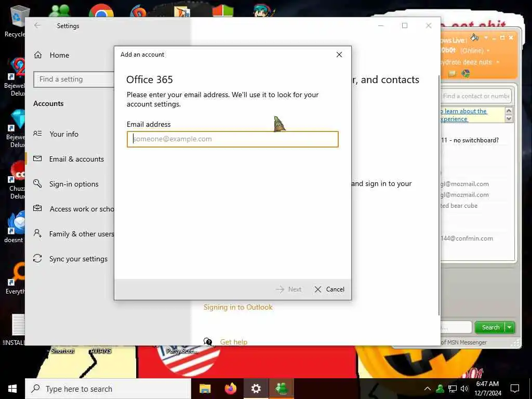This screenshot has width=532, height=399.
Task: Click the MSN Today globe icon in Messenger
Action: click(465, 74)
